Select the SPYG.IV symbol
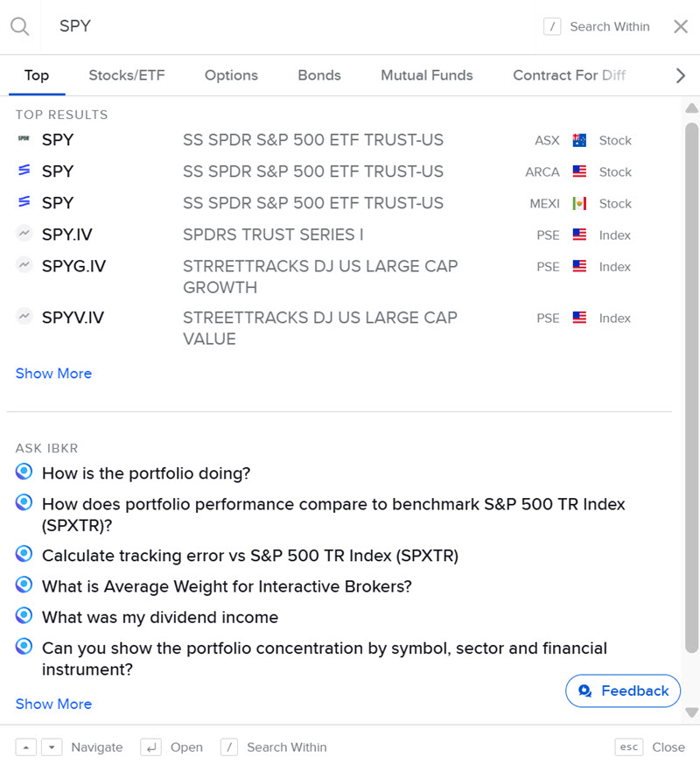The width and height of the screenshot is (700, 764). click(73, 267)
